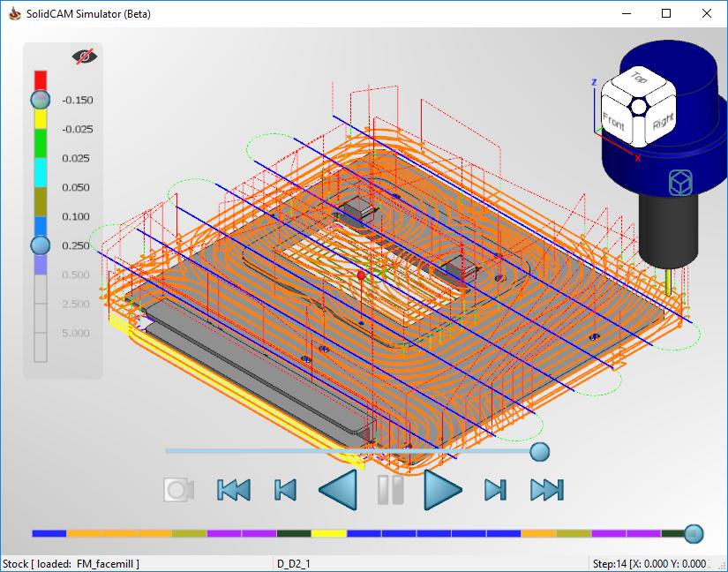Click the view cube corner circle
The height and width of the screenshot is (572, 728).
(639, 107)
